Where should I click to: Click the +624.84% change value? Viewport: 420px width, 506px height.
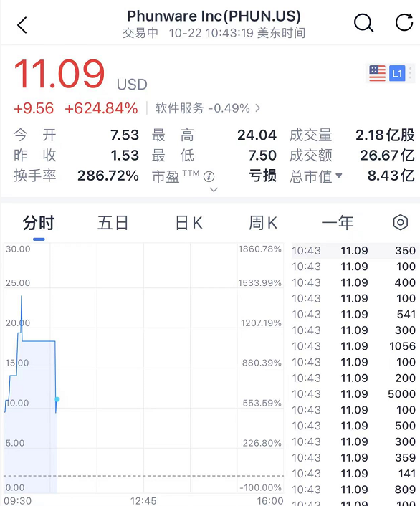click(x=101, y=108)
